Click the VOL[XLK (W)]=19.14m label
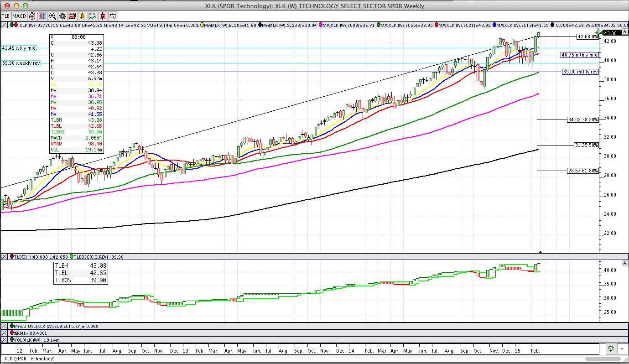629x364 pixels. tap(37, 340)
